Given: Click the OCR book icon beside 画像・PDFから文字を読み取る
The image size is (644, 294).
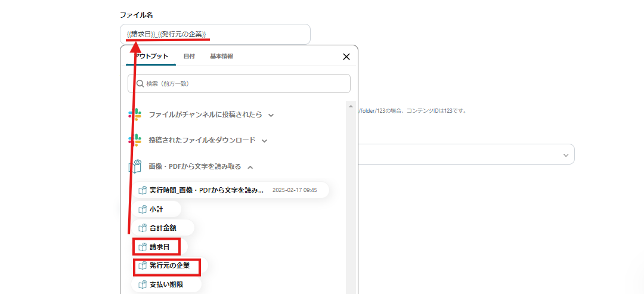Looking at the screenshot, I should (x=135, y=166).
